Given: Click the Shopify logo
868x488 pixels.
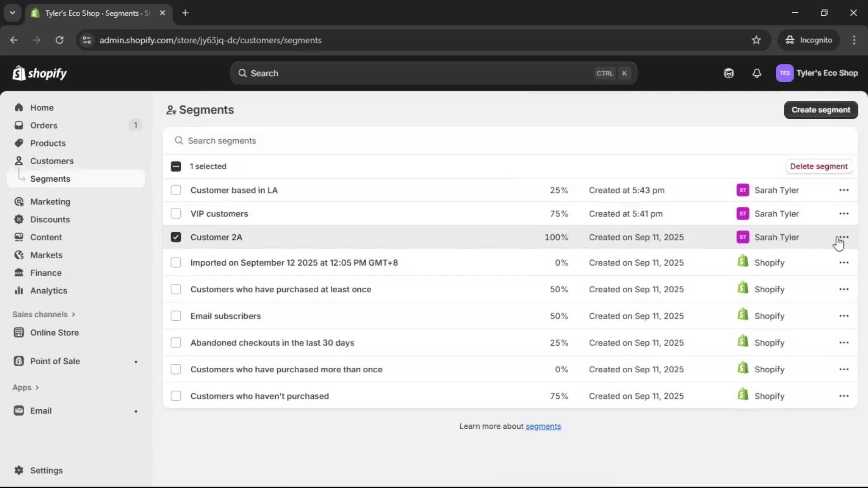Looking at the screenshot, I should click(x=40, y=73).
